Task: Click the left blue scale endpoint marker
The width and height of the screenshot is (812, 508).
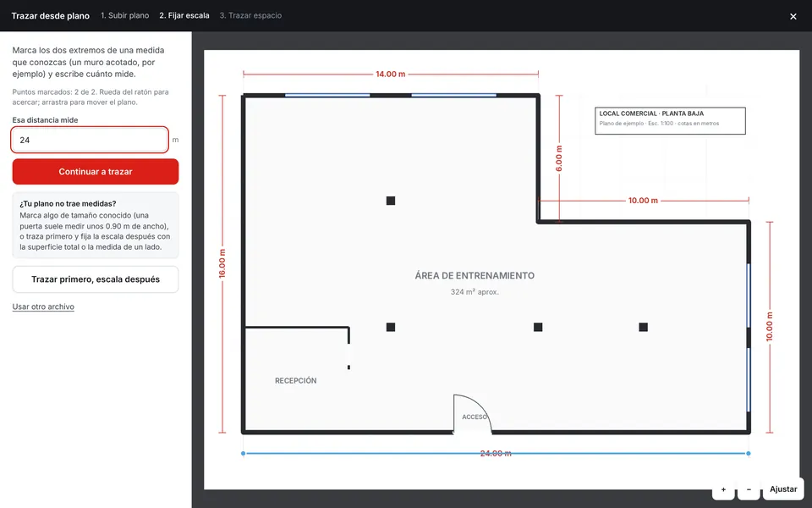Action: click(244, 454)
